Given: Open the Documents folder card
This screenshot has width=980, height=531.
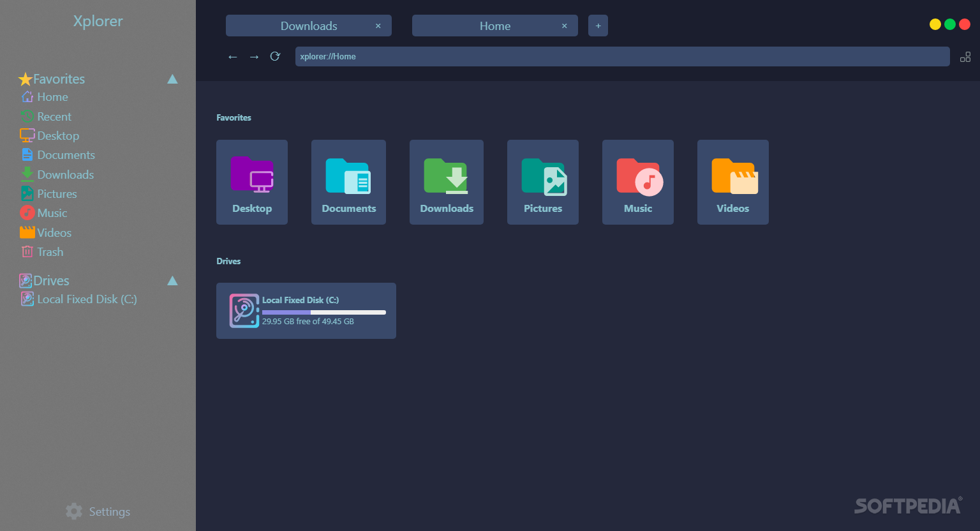Looking at the screenshot, I should pyautogui.click(x=348, y=182).
